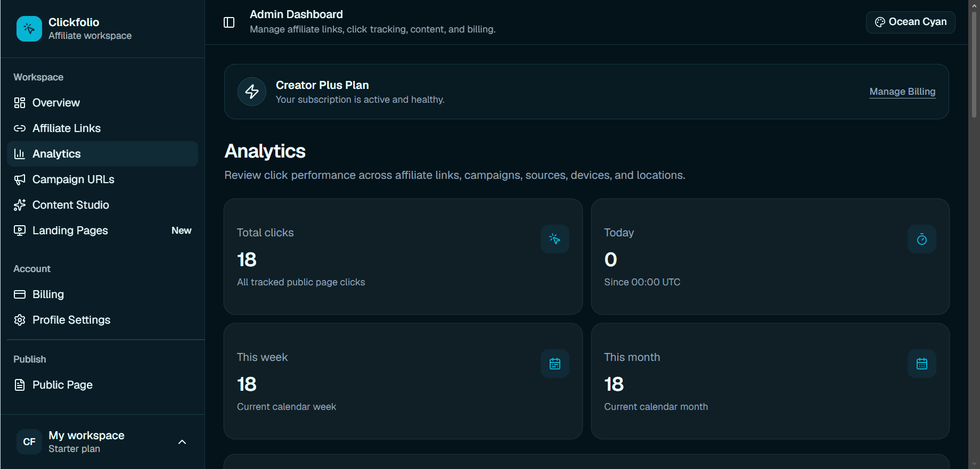
Task: Click the Content Studio sparkles icon
Action: point(20,205)
